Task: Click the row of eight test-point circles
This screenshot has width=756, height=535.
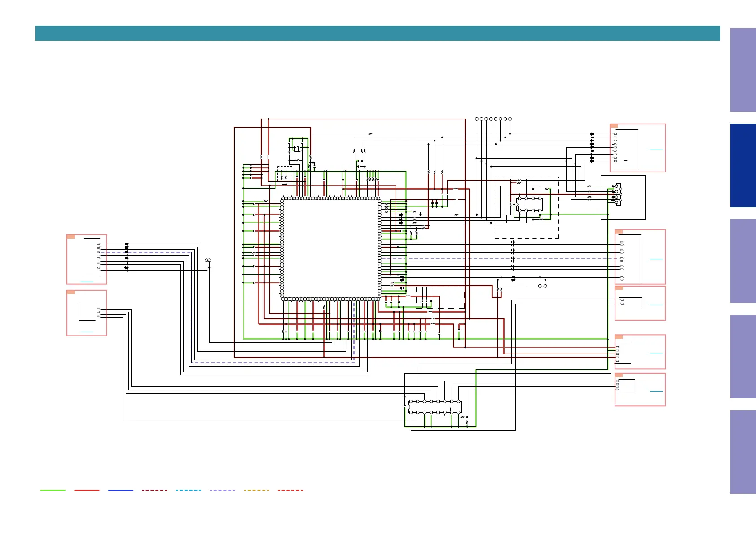Action: pyautogui.click(x=493, y=119)
